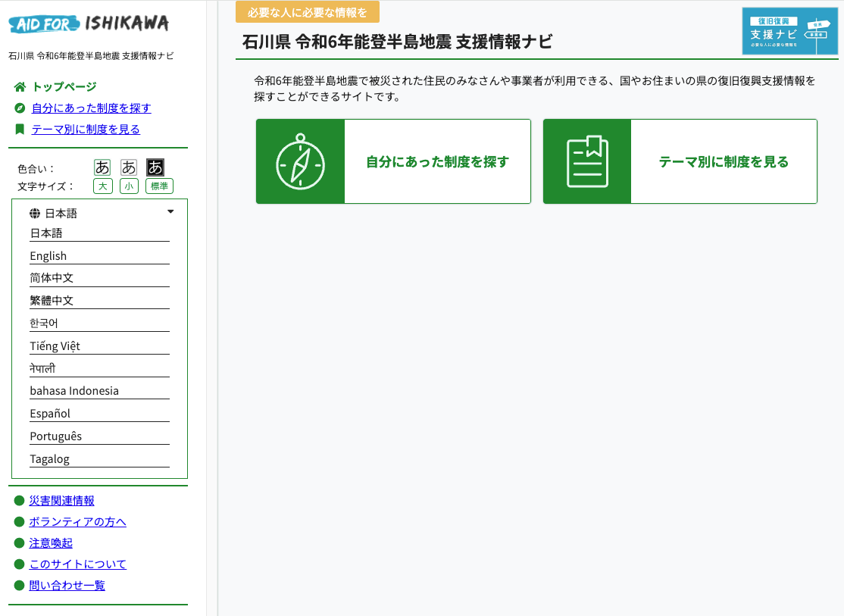
Task: Click the bookmark icon beside テーマ別に制度を見る
Action: tap(20, 130)
